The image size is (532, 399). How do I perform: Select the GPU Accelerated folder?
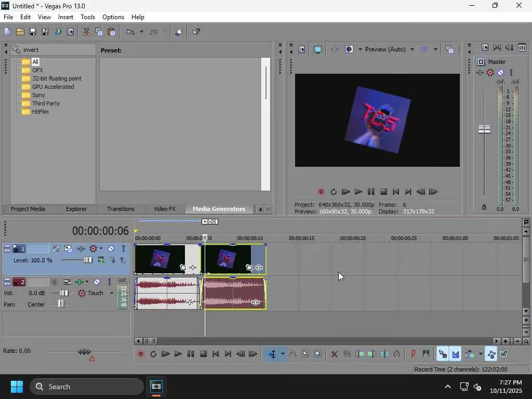click(x=53, y=87)
